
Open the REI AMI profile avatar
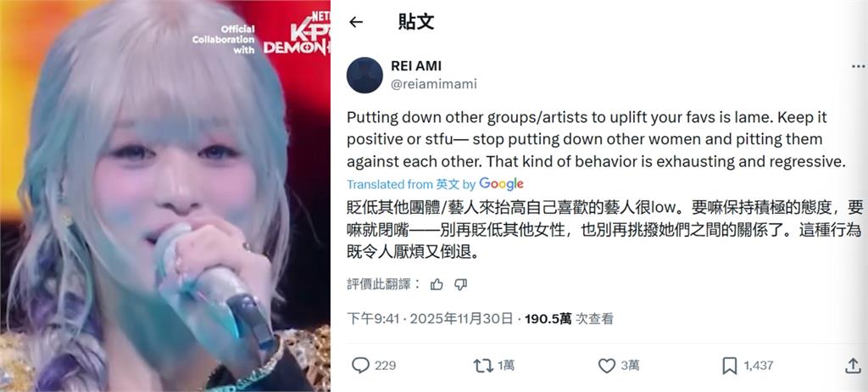pyautogui.click(x=364, y=75)
